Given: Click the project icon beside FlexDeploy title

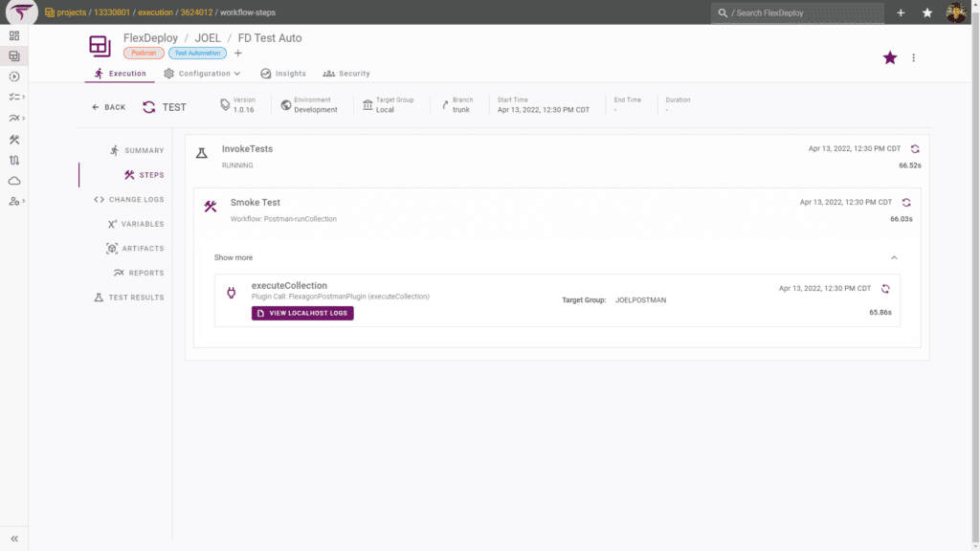Looking at the screenshot, I should click(x=100, y=46).
